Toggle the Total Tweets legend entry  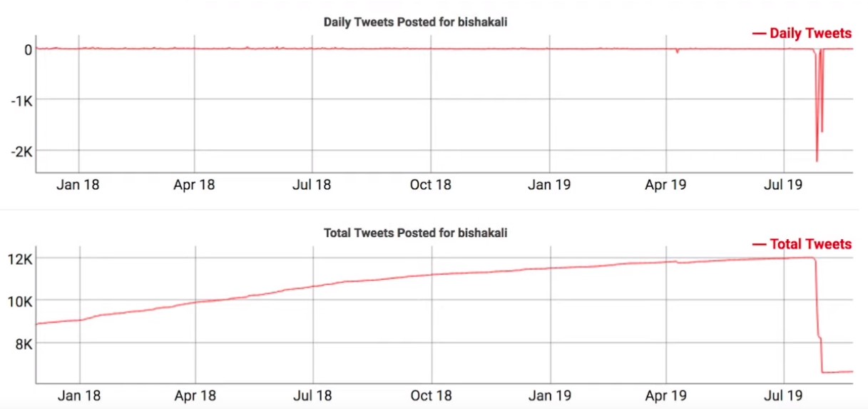click(802, 244)
